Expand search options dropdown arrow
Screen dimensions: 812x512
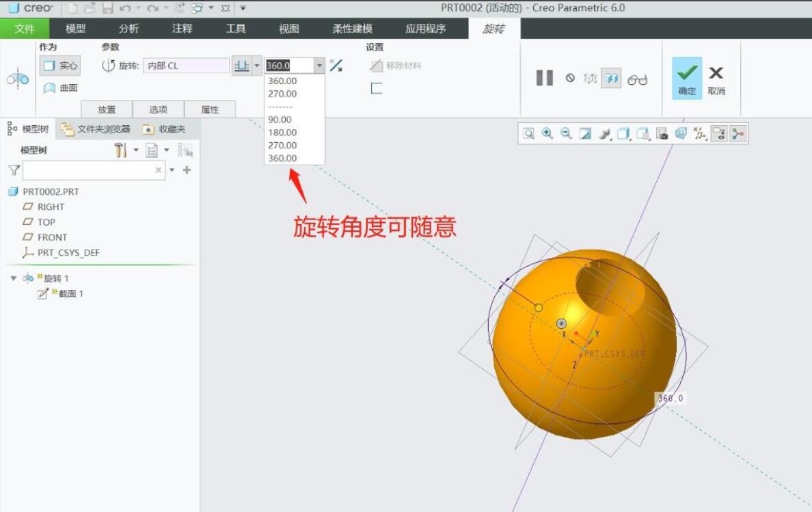[172, 170]
